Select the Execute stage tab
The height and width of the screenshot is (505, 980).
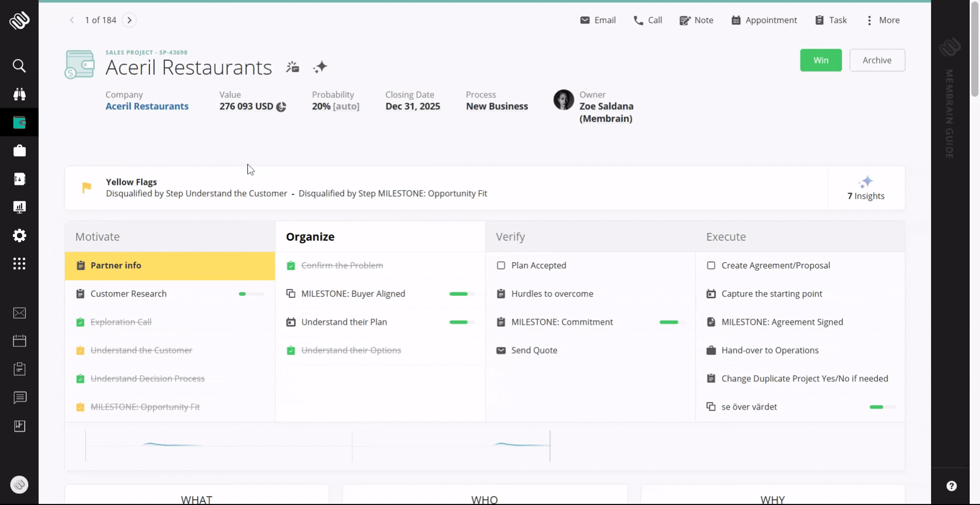[x=726, y=237]
